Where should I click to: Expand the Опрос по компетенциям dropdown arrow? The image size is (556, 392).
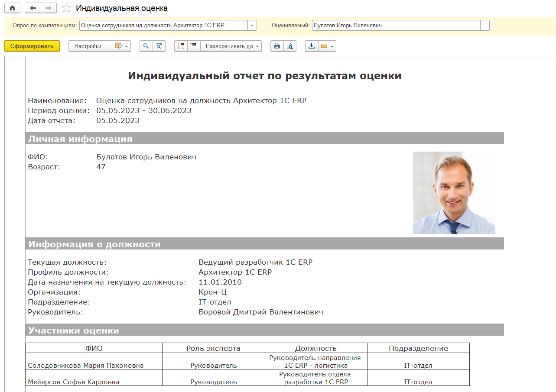tap(252, 26)
